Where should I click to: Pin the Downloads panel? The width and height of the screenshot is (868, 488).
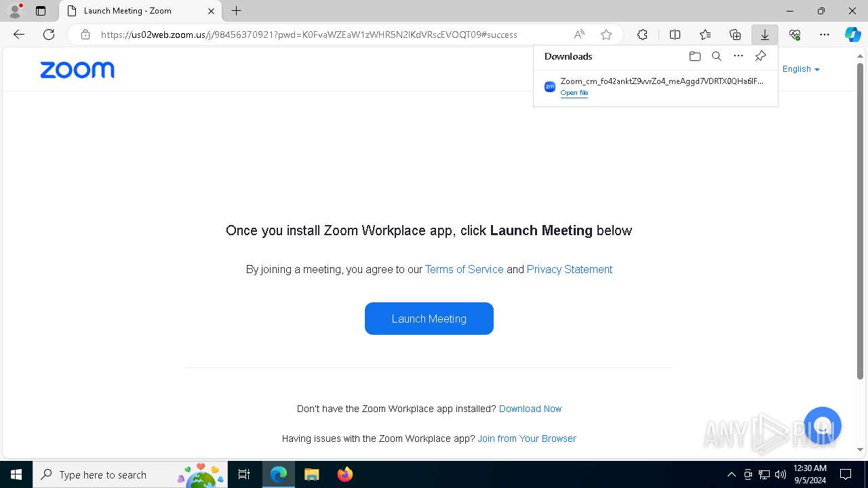[760, 56]
